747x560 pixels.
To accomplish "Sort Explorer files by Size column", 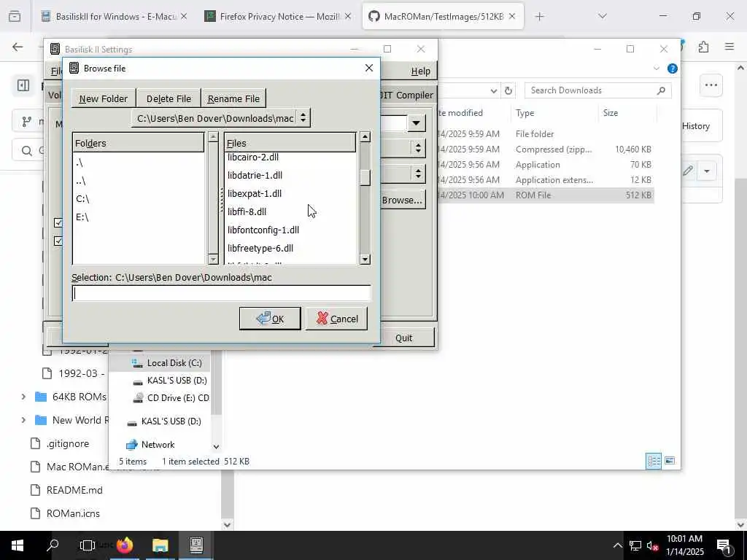I will click(627, 113).
